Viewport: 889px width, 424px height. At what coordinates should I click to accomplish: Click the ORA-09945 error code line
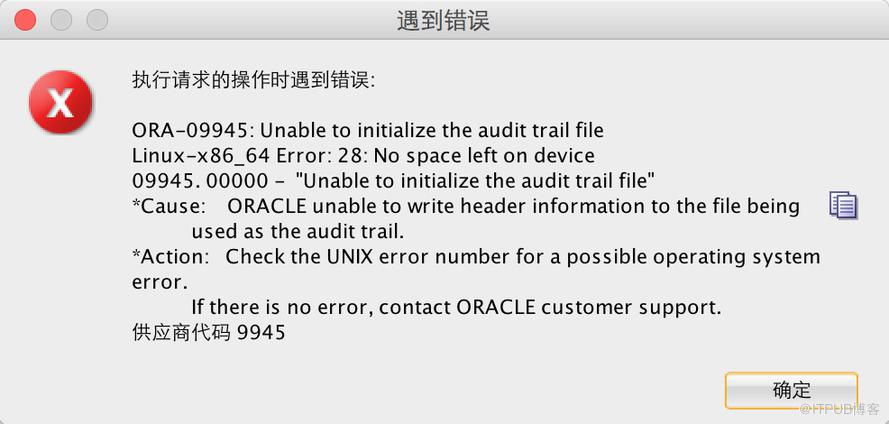[x=368, y=131]
